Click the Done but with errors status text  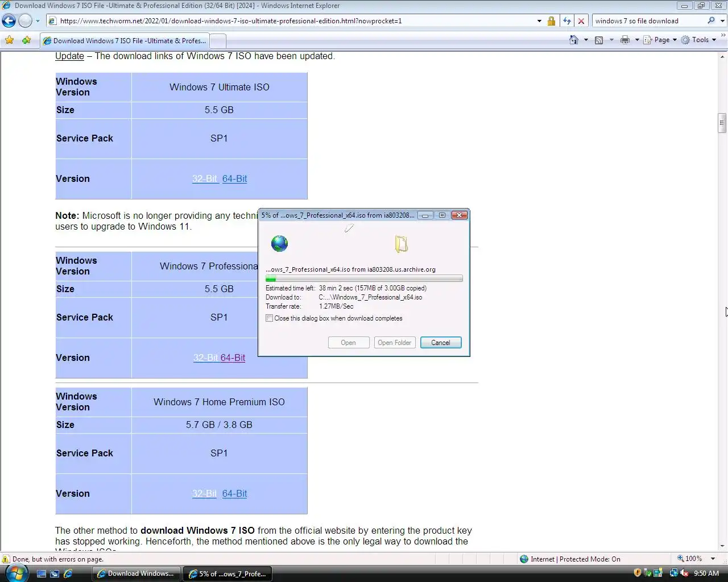tap(58, 559)
